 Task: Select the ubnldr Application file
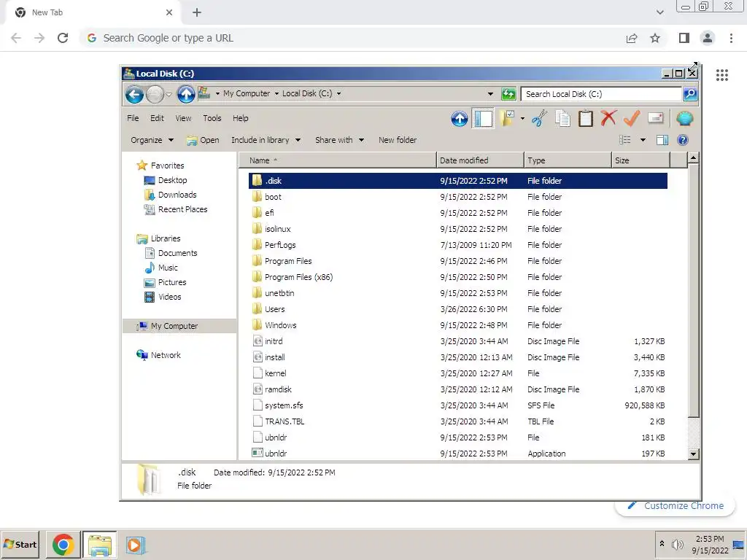(x=458, y=454)
